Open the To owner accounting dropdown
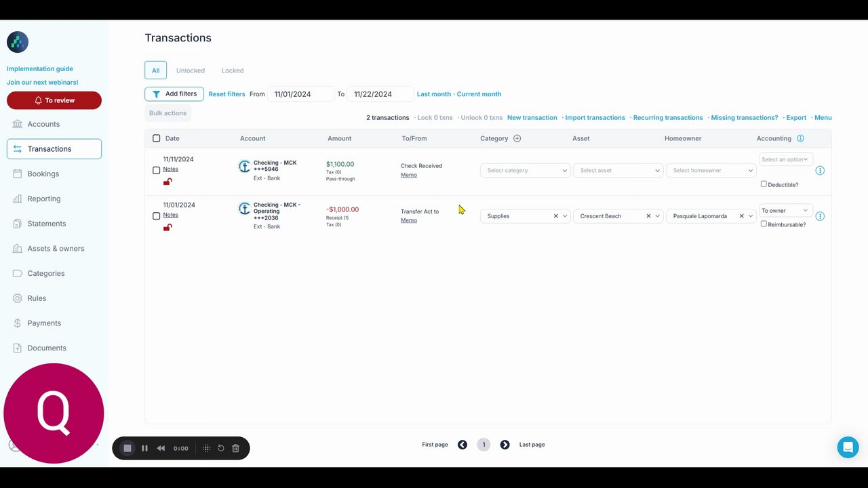Viewport: 868px width, 488px height. [x=785, y=210]
